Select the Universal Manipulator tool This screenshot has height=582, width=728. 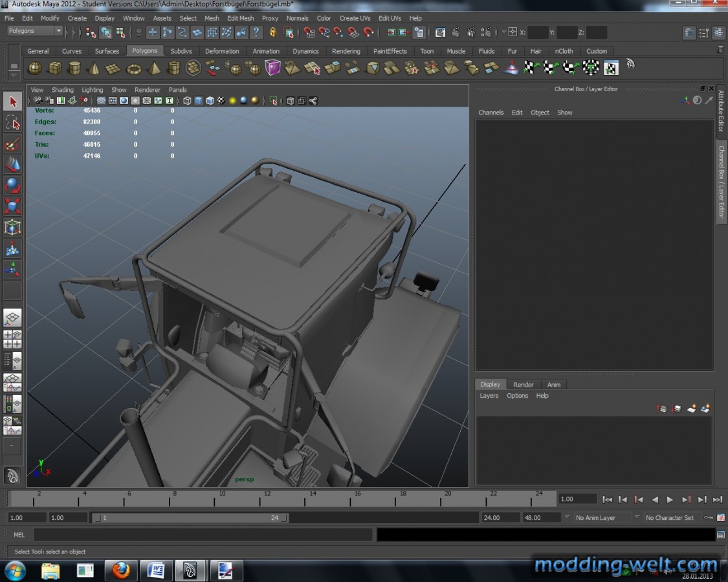[x=12, y=228]
